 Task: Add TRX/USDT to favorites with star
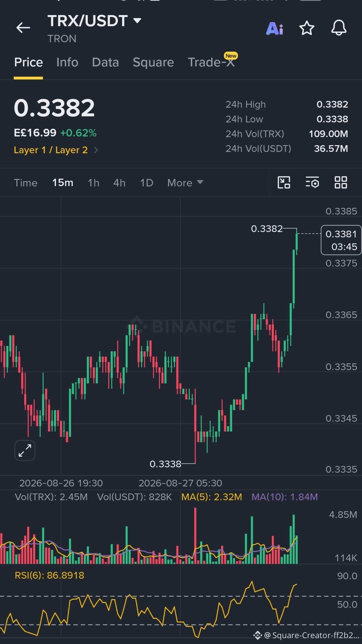click(x=307, y=28)
